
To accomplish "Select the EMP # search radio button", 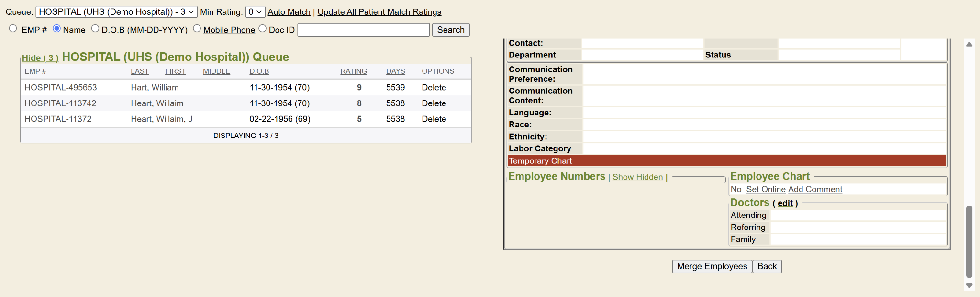I will pyautogui.click(x=13, y=29).
